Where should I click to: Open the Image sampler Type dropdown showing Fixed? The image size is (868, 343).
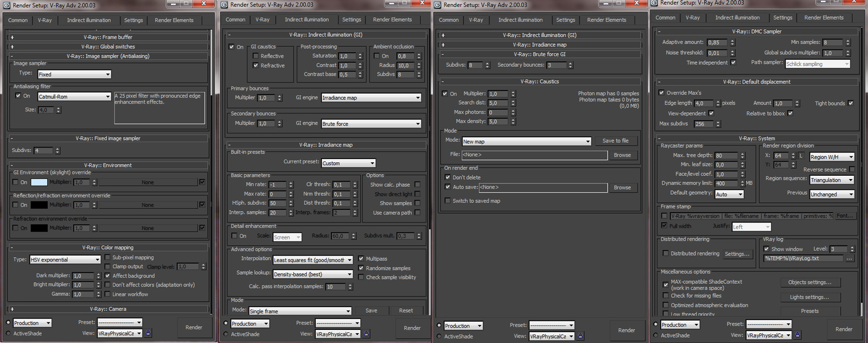pyautogui.click(x=74, y=74)
